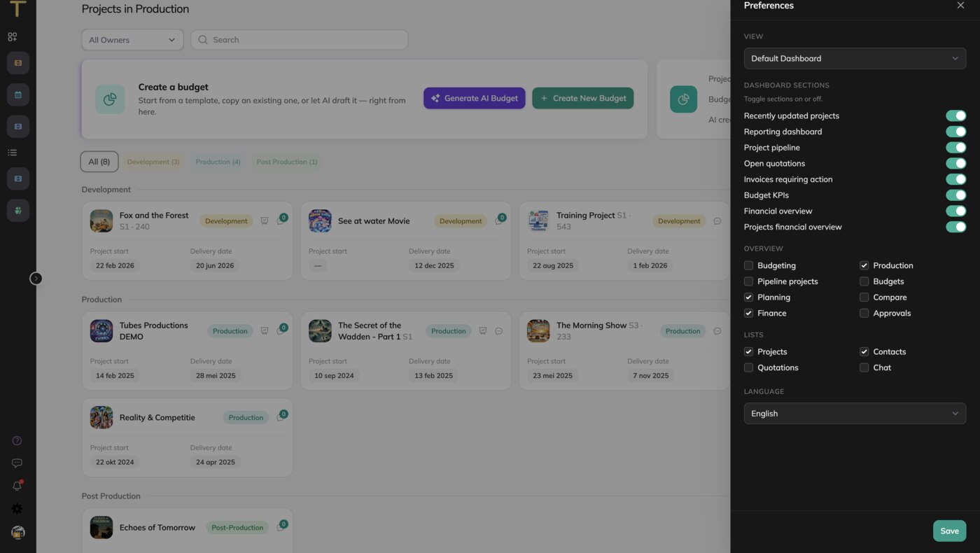
Task: Toggle Recently updated projects section
Action: [955, 115]
